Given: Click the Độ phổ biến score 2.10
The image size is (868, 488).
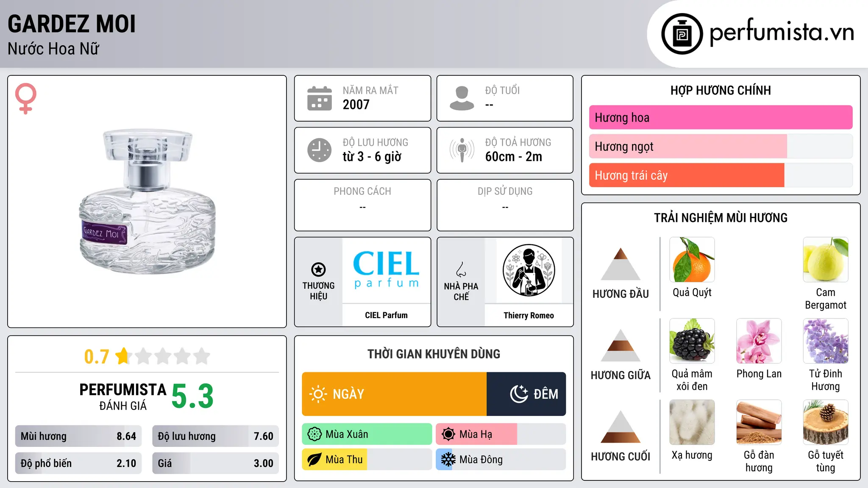Looking at the screenshot, I should (126, 463).
